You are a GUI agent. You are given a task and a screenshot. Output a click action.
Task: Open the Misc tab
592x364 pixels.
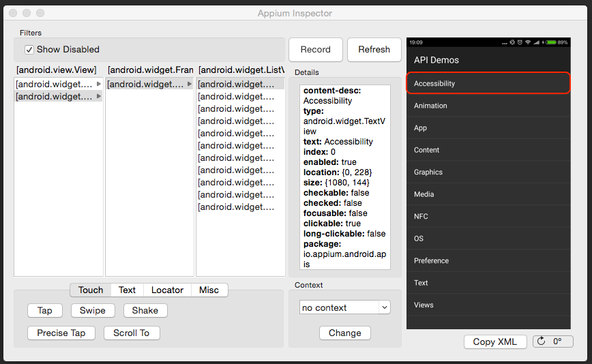[209, 290]
